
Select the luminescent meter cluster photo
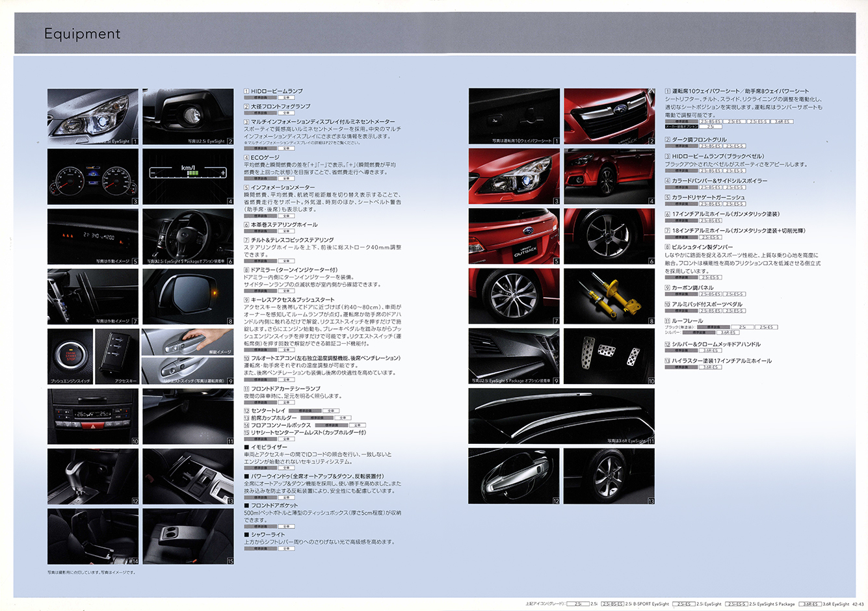coord(93,177)
